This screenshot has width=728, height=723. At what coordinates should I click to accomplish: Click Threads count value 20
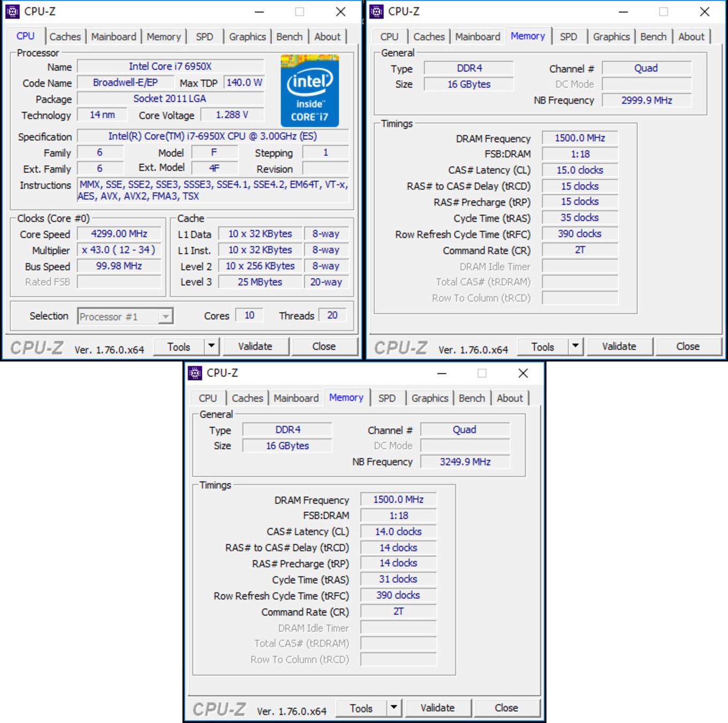(x=332, y=315)
